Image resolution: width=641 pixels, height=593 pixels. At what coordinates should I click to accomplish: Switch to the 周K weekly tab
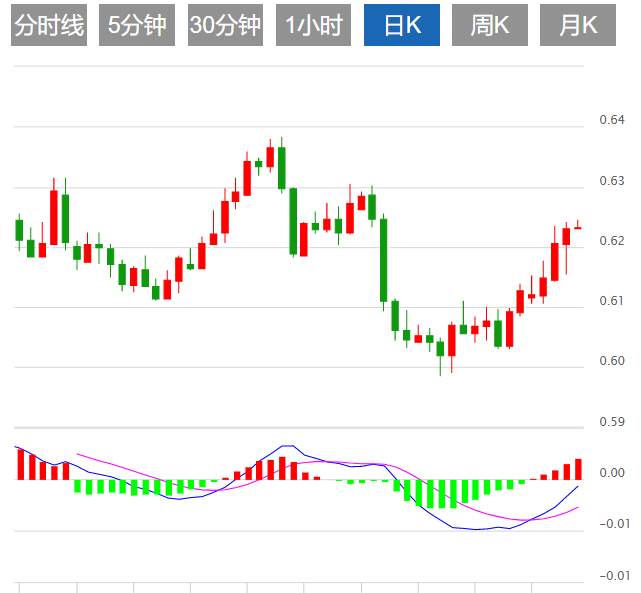(490, 25)
